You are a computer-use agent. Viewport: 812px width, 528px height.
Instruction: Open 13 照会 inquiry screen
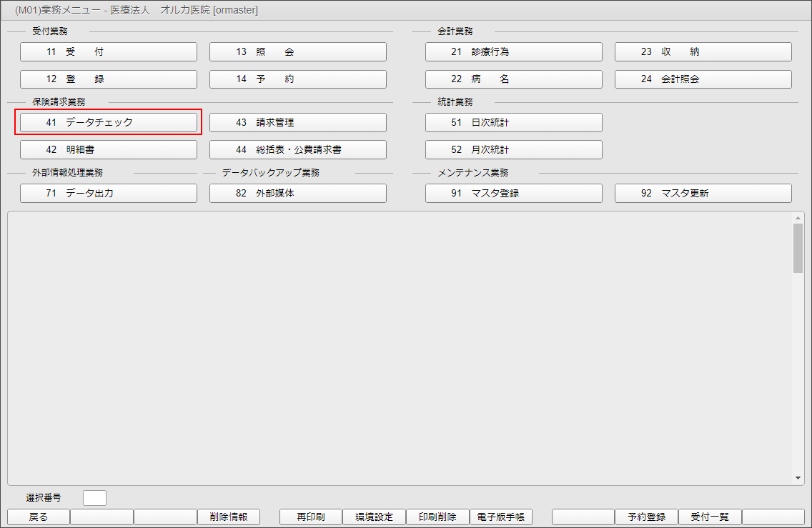click(x=297, y=52)
